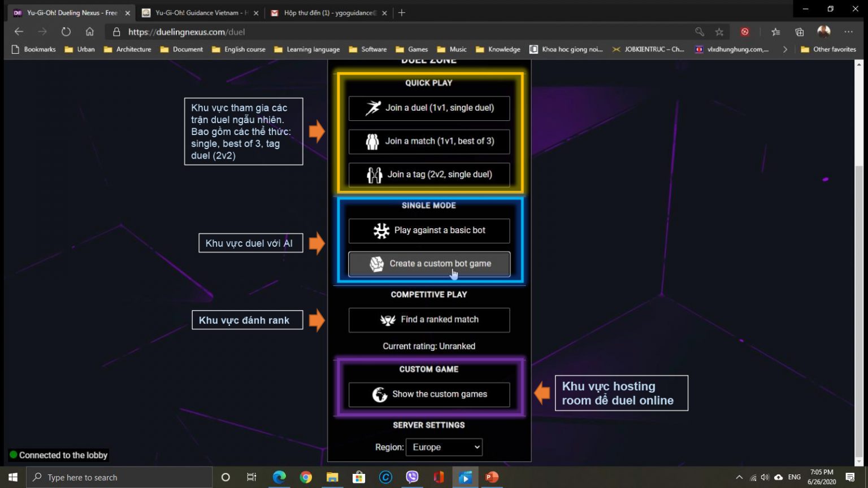Click the tracking prevention shield icon in address bar

pyautogui.click(x=745, y=32)
